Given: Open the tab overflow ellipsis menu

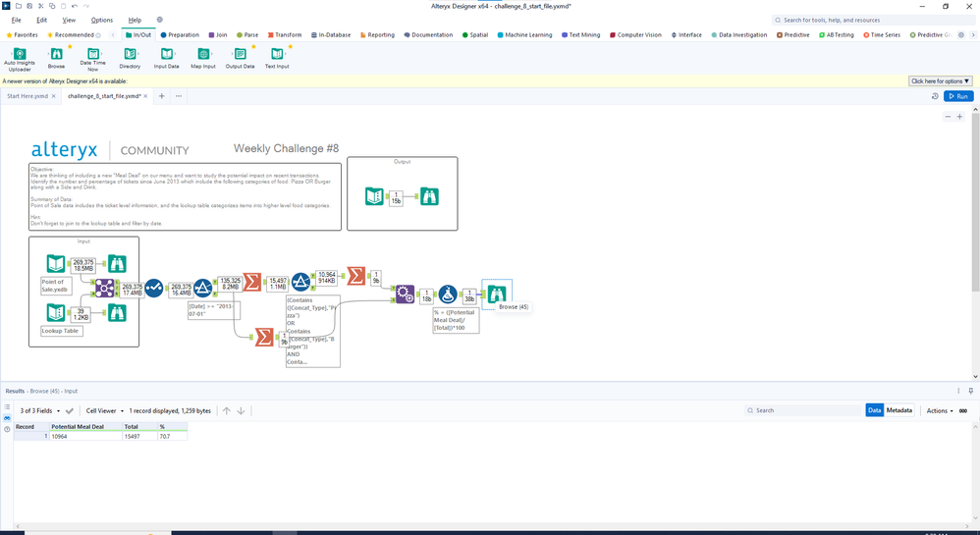Looking at the screenshot, I should 179,96.
